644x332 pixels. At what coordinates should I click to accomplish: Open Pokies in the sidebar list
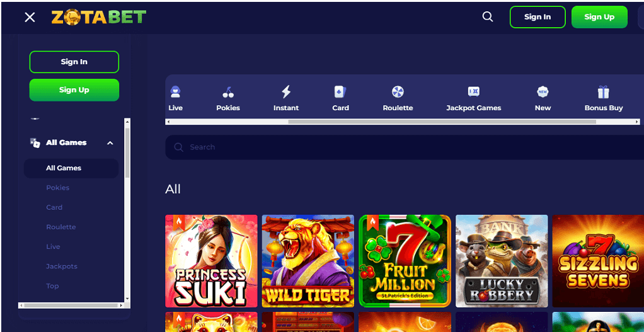pos(57,188)
